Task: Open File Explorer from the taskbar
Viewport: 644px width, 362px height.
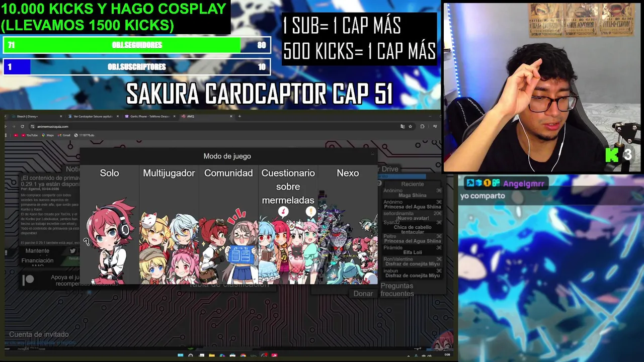Action: pos(212,355)
